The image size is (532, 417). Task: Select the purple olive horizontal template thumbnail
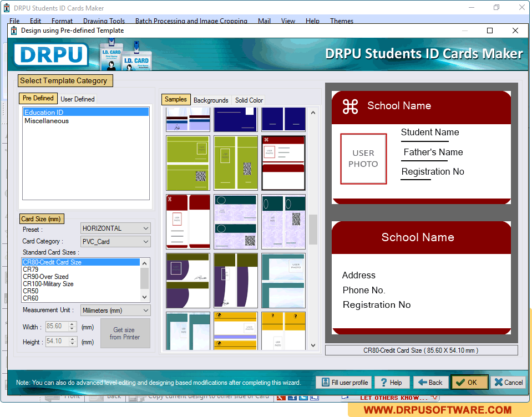[x=188, y=281]
